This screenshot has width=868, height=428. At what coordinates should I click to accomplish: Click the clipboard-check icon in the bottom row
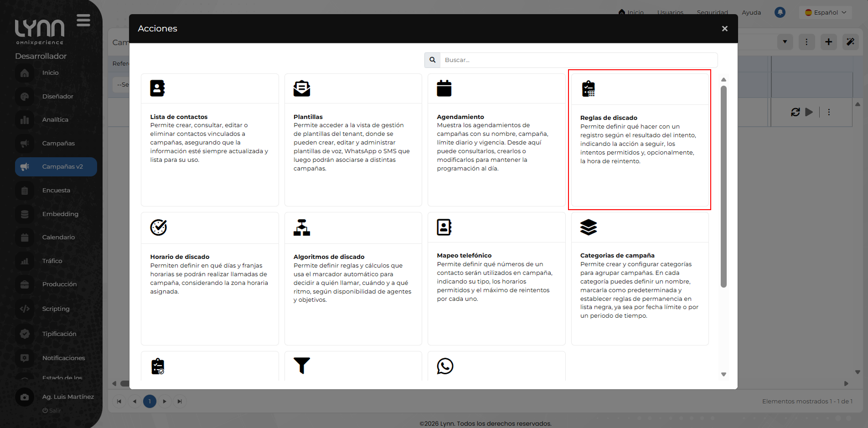pos(158,366)
